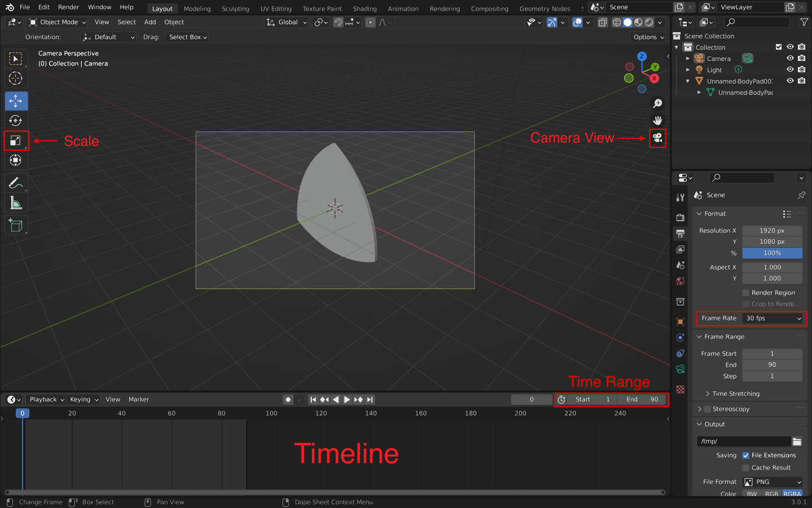
Task: Open the Frame Rate dropdown
Action: (x=773, y=318)
